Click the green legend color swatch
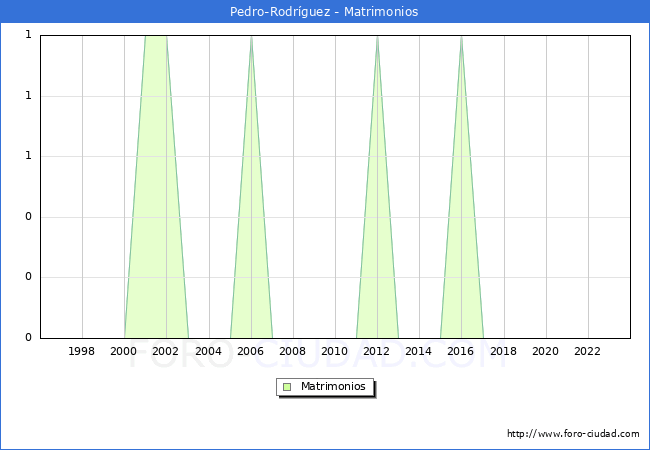 pyautogui.click(x=287, y=386)
